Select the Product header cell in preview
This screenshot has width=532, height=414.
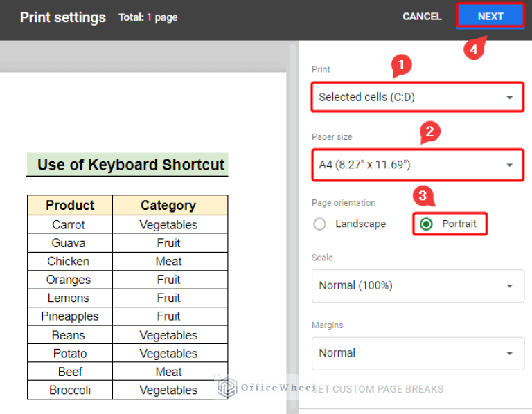point(70,205)
